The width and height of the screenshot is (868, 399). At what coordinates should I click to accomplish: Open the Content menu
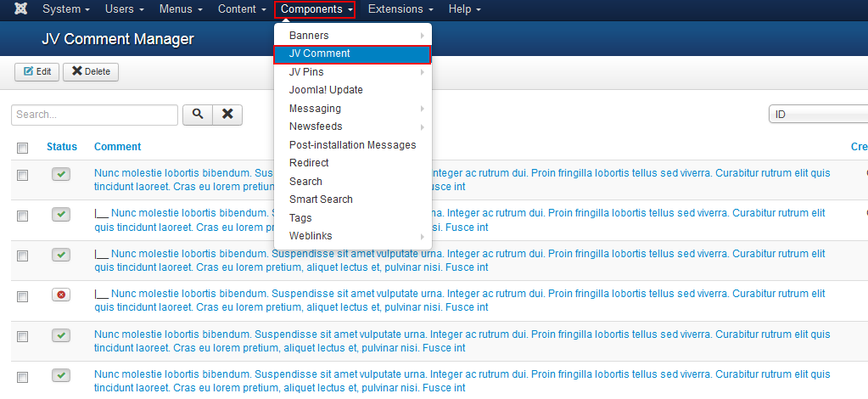pos(241,9)
